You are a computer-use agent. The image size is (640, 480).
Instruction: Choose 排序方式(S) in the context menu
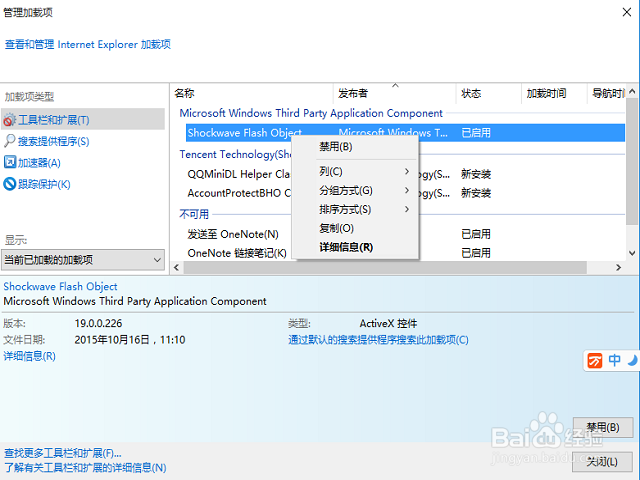click(355, 209)
